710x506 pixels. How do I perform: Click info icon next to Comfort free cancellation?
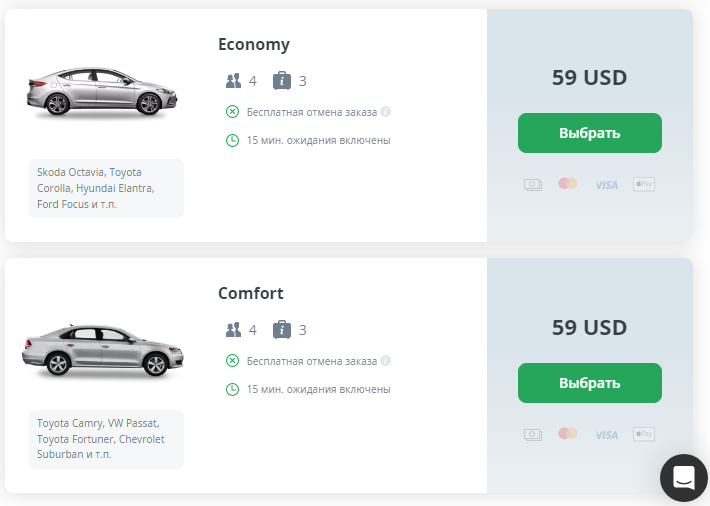point(386,360)
